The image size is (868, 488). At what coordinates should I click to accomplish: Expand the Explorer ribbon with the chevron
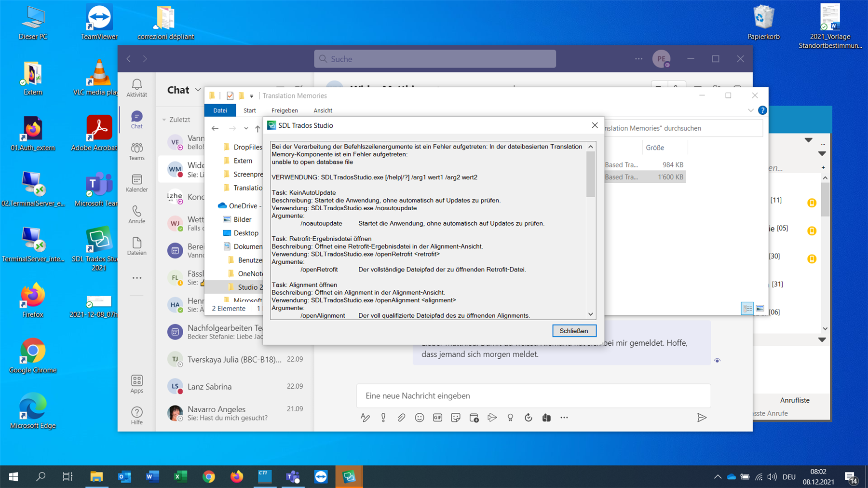(750, 110)
